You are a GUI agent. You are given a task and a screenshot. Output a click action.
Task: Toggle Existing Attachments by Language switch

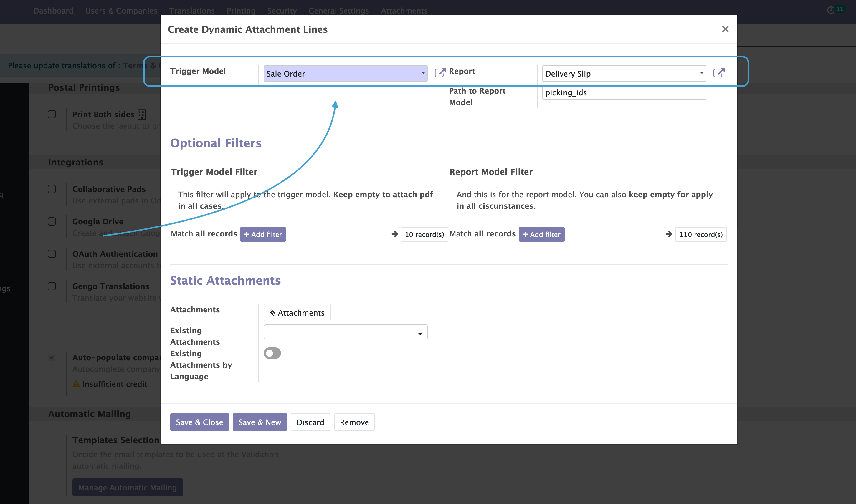point(272,353)
